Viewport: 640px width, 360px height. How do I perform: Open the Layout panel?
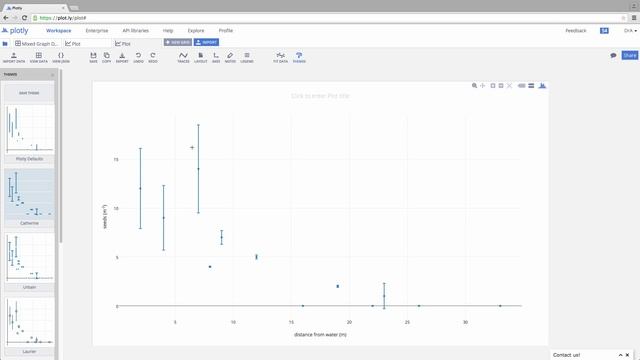201,57
